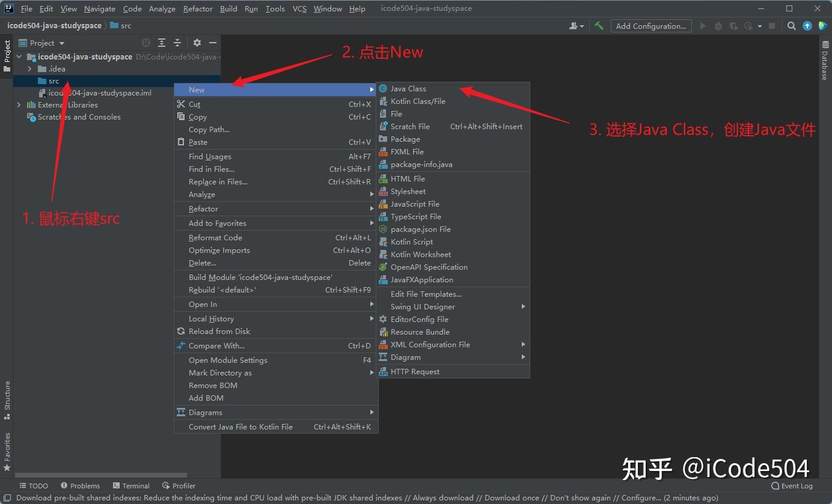This screenshot has width=832, height=504.
Task: Open the Profiler tool window
Action: pos(179,485)
